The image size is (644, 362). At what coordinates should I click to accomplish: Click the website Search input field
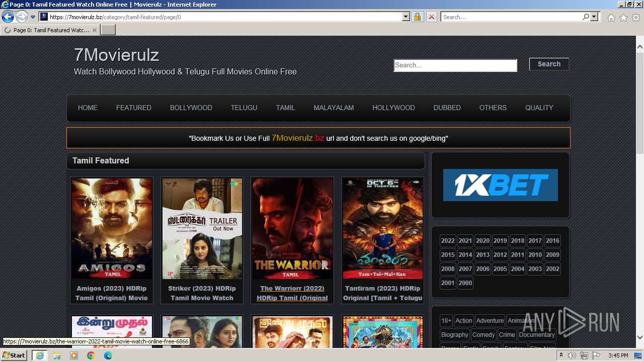(455, 65)
